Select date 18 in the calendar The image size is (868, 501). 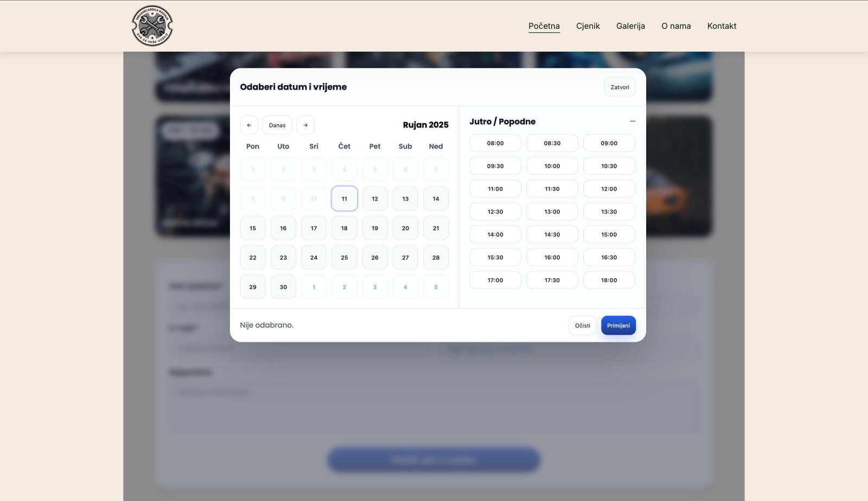tap(344, 228)
